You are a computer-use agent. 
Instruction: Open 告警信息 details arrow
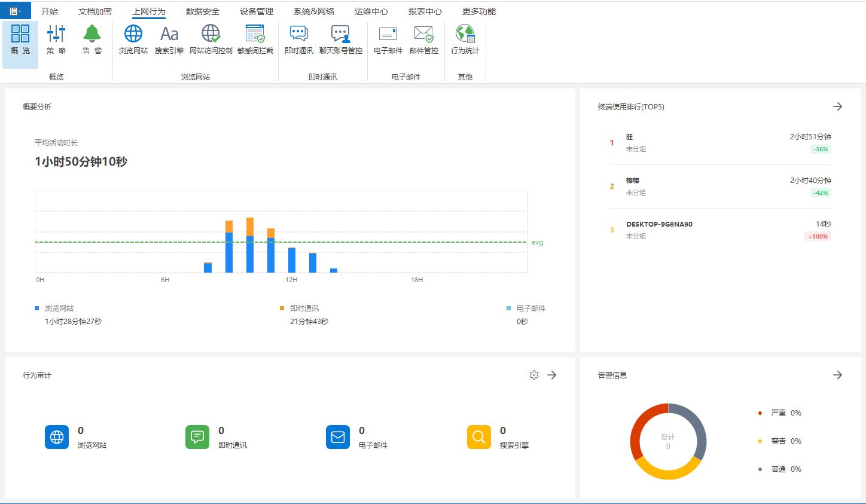(x=838, y=375)
